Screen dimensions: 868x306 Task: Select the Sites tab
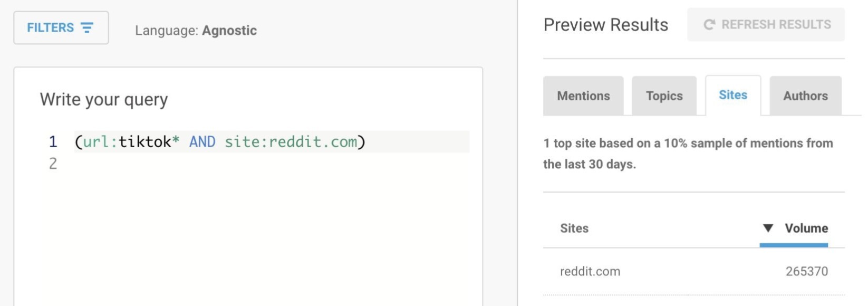pyautogui.click(x=733, y=95)
